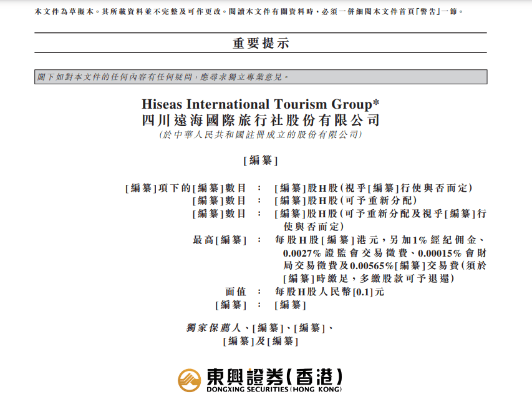Select the company name Hiseas International Tourism Group*
Viewport: 532px width, 409px height.
(x=260, y=104)
